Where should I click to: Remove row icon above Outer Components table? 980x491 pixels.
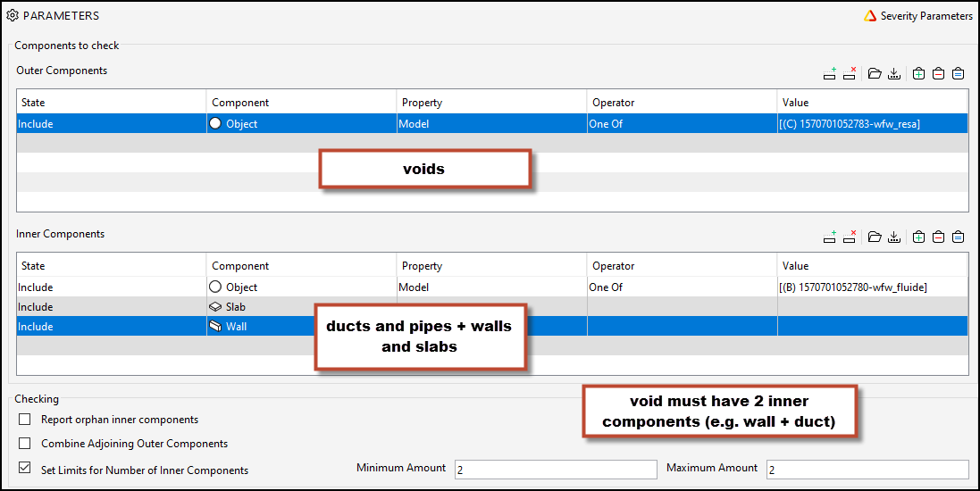[x=850, y=74]
